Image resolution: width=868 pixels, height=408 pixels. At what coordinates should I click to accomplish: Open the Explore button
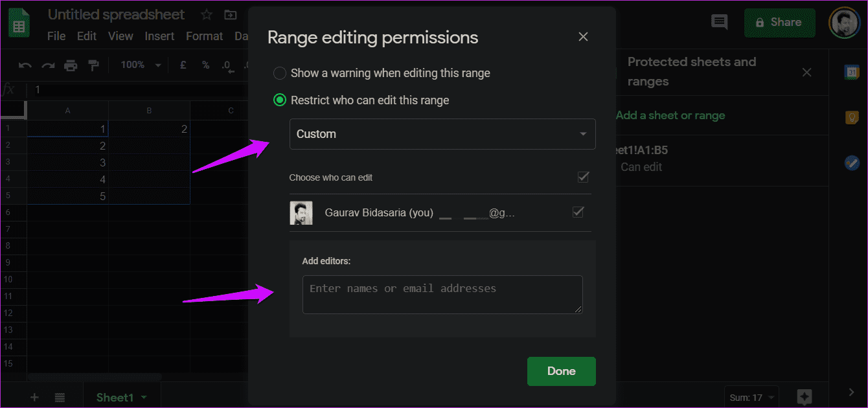tap(804, 396)
